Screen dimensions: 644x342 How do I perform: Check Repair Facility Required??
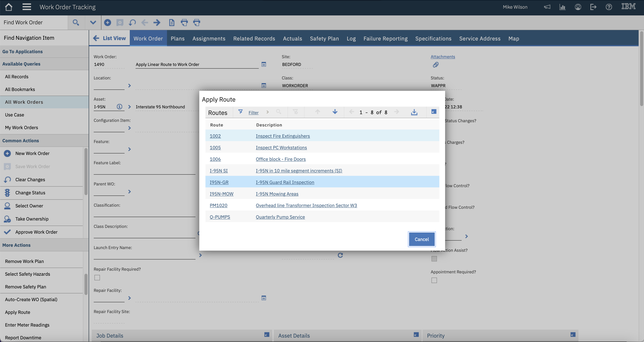[97, 277]
